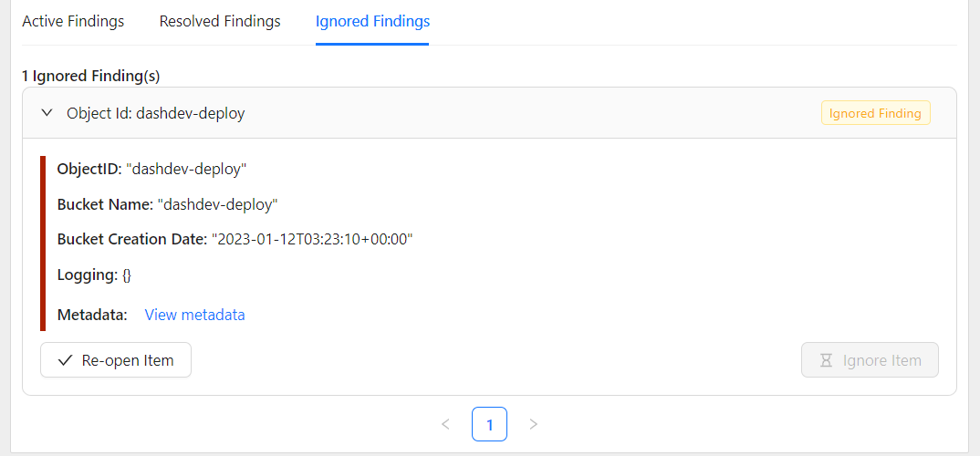Image resolution: width=980 pixels, height=456 pixels.
Task: Go to the previous page arrow
Action: tap(445, 424)
